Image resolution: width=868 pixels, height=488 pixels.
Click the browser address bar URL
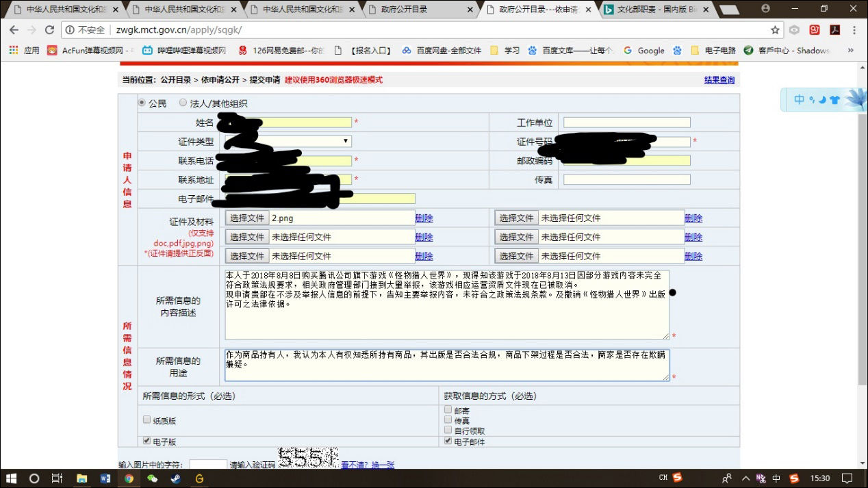(179, 30)
